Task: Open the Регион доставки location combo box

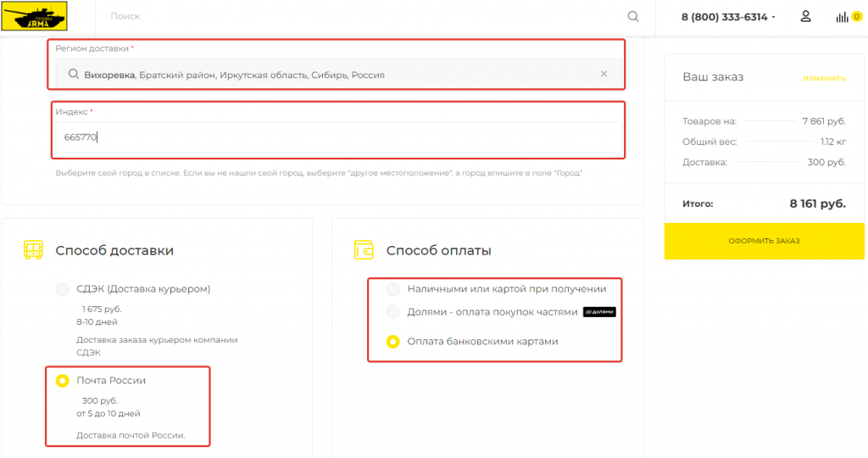Action: pos(339,75)
